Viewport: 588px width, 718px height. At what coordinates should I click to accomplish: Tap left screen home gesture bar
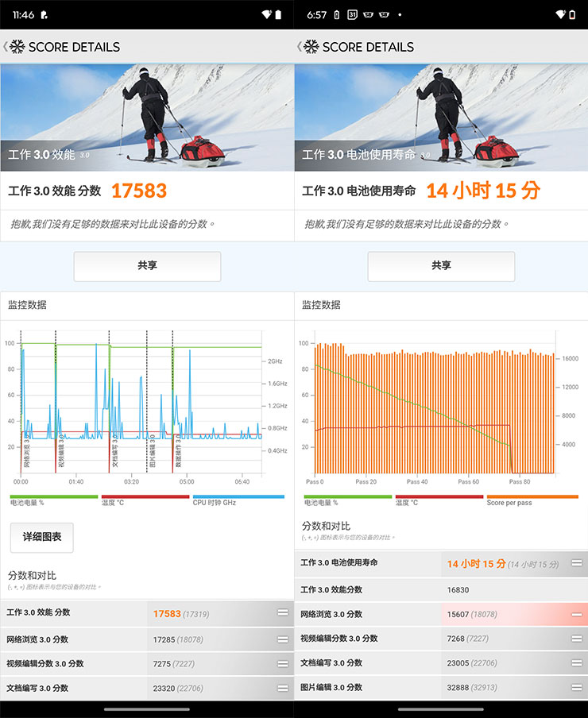147,709
